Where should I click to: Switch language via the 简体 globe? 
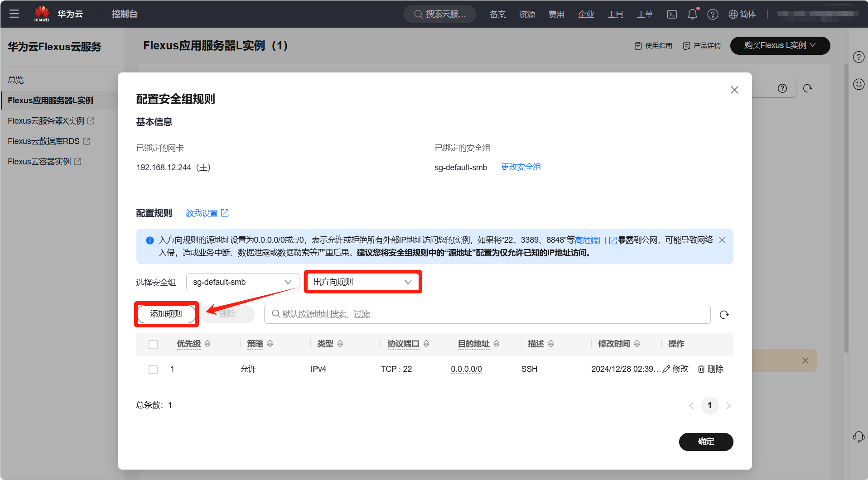[742, 14]
